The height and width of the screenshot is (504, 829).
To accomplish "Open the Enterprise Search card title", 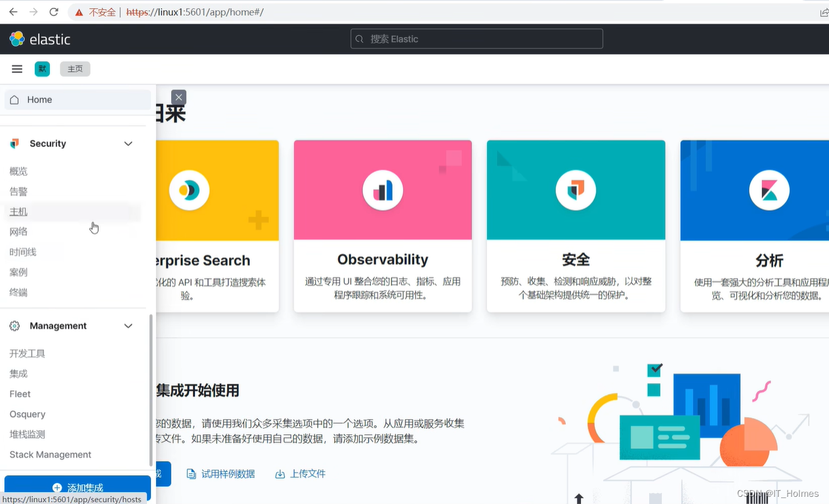I will (x=203, y=261).
